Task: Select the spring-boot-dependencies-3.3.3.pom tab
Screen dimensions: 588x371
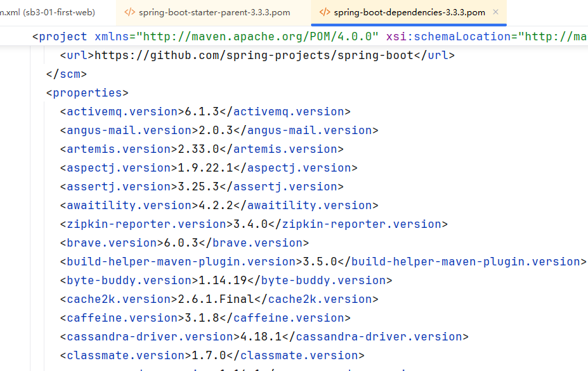Action: point(409,13)
